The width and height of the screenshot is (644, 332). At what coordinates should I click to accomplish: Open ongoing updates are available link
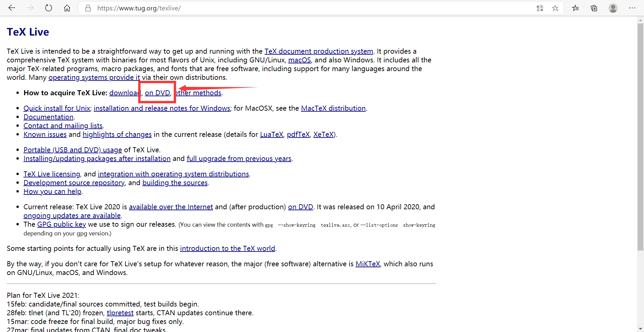72,216
